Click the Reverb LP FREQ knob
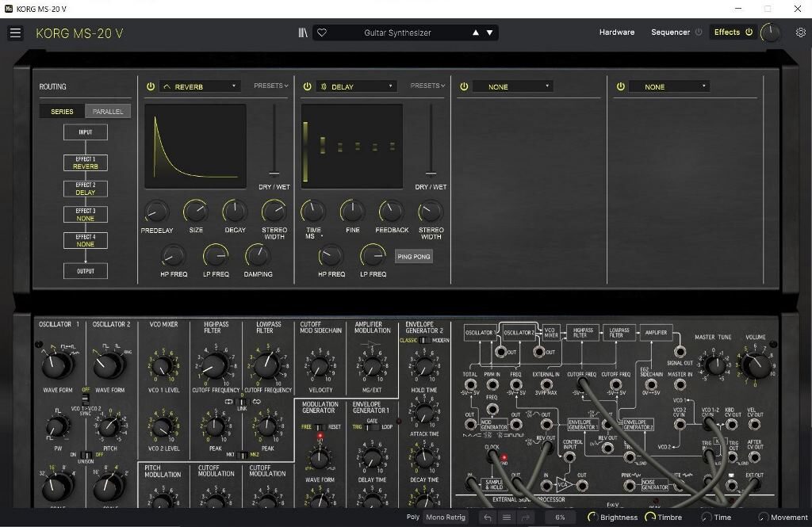 tap(216, 256)
